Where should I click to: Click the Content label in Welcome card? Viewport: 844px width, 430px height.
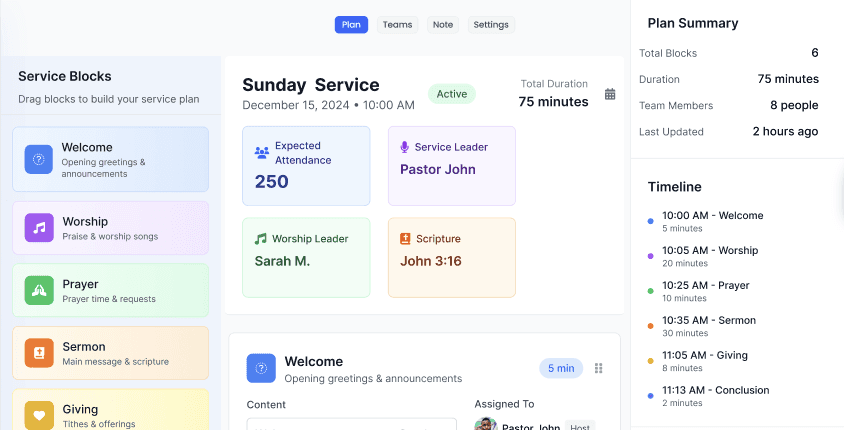[x=266, y=405]
